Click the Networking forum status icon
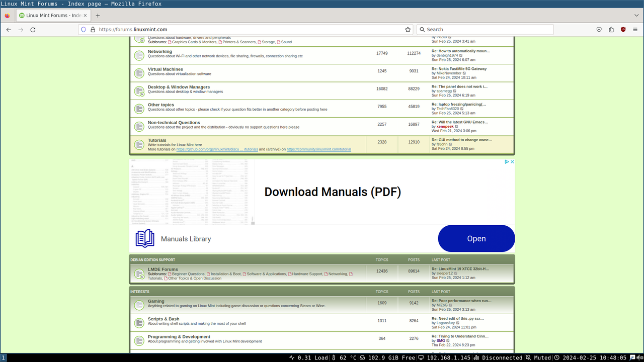Image resolution: width=644 pixels, height=362 pixels. tap(139, 55)
